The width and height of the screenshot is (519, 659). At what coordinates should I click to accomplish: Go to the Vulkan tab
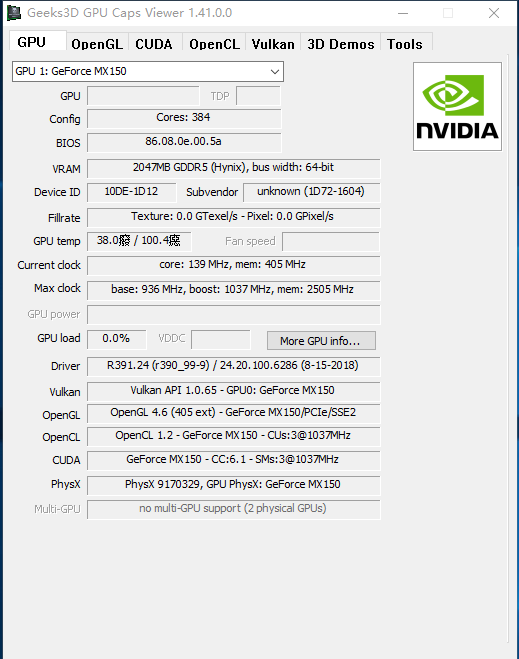pyautogui.click(x=273, y=44)
